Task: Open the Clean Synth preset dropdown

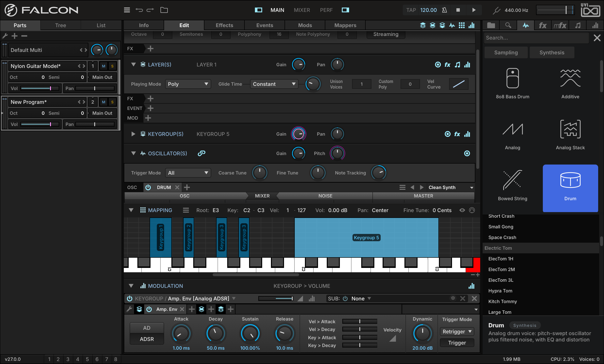Action: coord(451,187)
